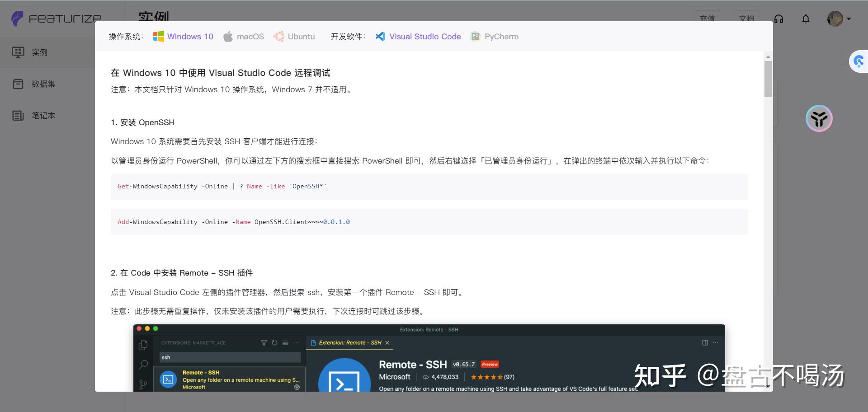
Task: Open the floating help widget on right edge
Action: pyautogui.click(x=859, y=61)
